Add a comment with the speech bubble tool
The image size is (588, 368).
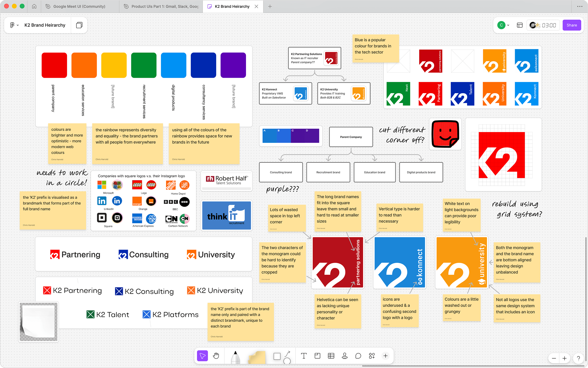tap(358, 355)
